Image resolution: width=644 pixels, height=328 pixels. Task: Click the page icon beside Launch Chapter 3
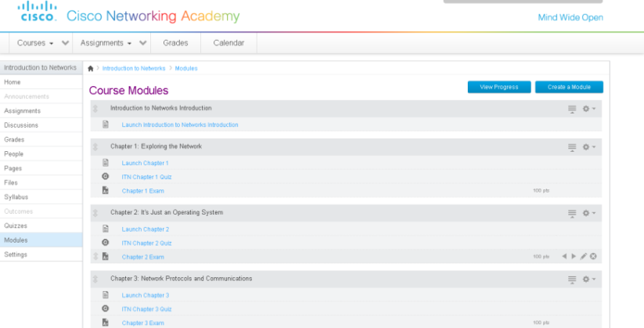coord(105,295)
